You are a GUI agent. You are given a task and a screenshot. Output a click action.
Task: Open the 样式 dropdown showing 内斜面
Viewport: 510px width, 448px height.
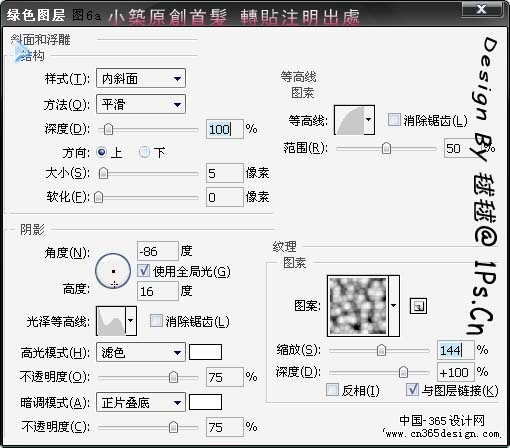click(141, 79)
